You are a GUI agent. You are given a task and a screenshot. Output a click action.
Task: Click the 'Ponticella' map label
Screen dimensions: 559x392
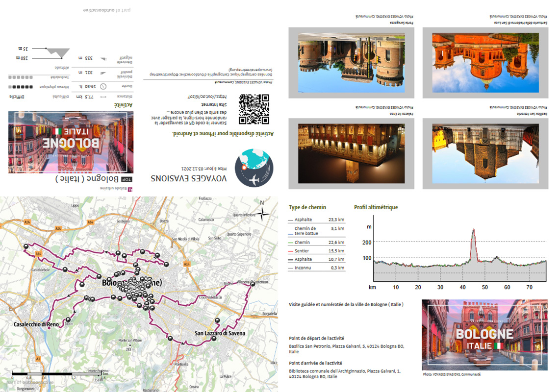click(x=181, y=364)
